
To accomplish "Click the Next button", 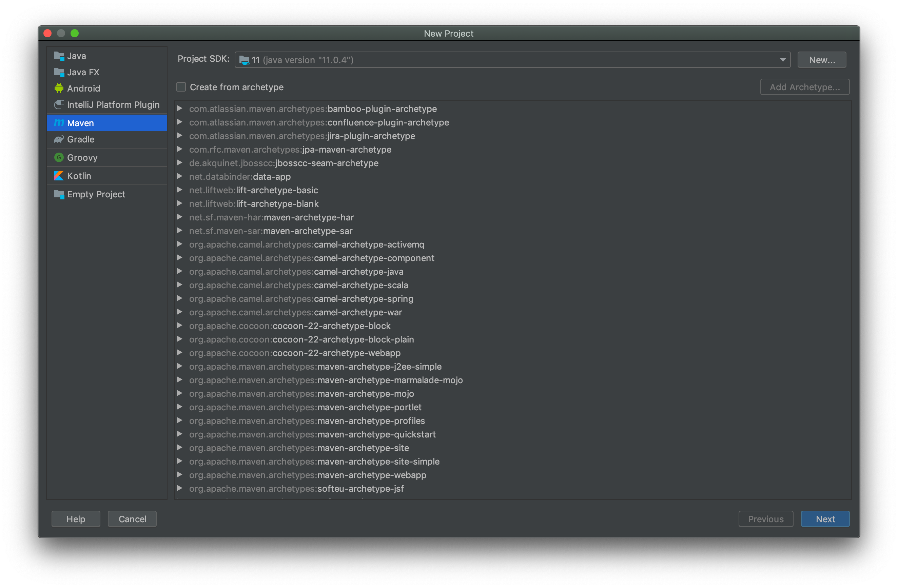I will coord(825,518).
